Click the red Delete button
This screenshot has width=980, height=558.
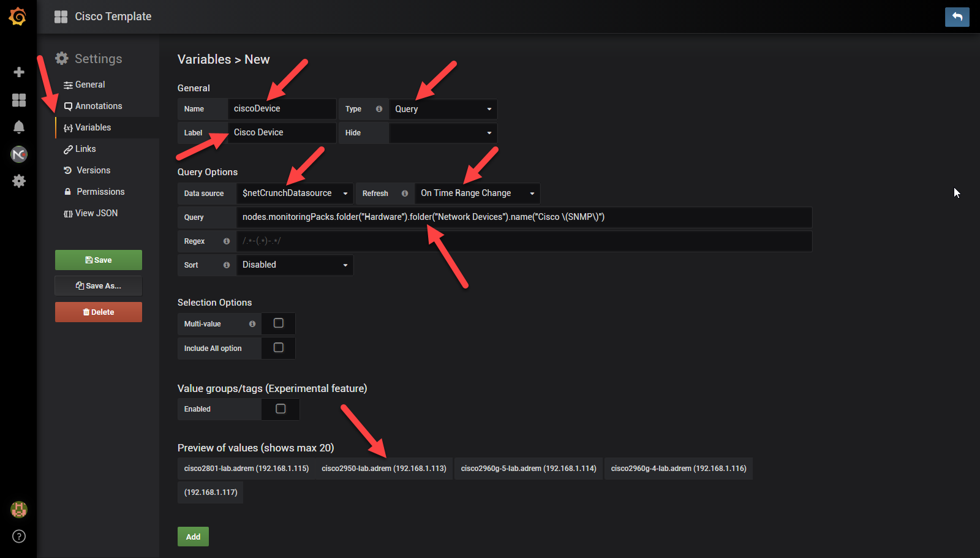[x=99, y=312]
